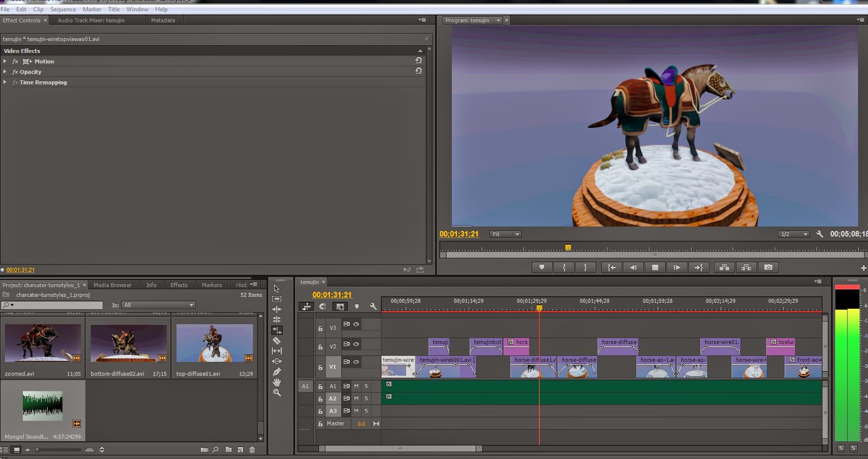The image size is (868, 459).
Task: Click the Project panel thumbnail zoom slider
Action: point(59,449)
